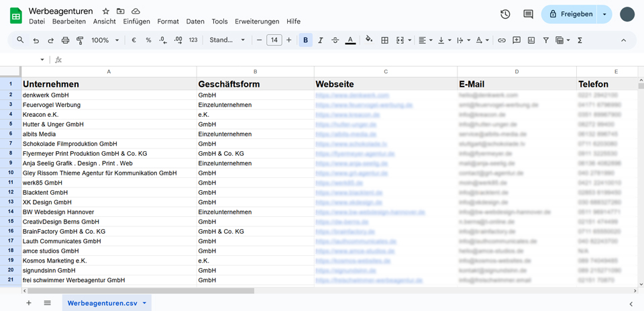
Task: Open horizontal align dropdown
Action: (x=425, y=40)
